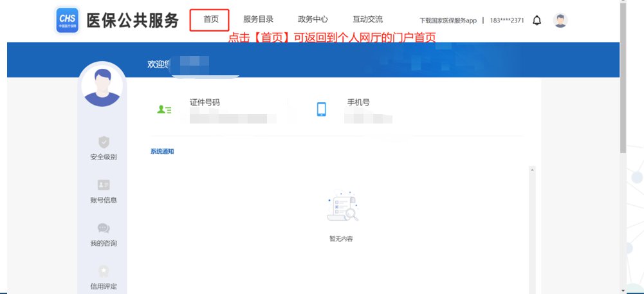
Task: Click the 暂无内容 empty state illustration
Action: click(342, 206)
